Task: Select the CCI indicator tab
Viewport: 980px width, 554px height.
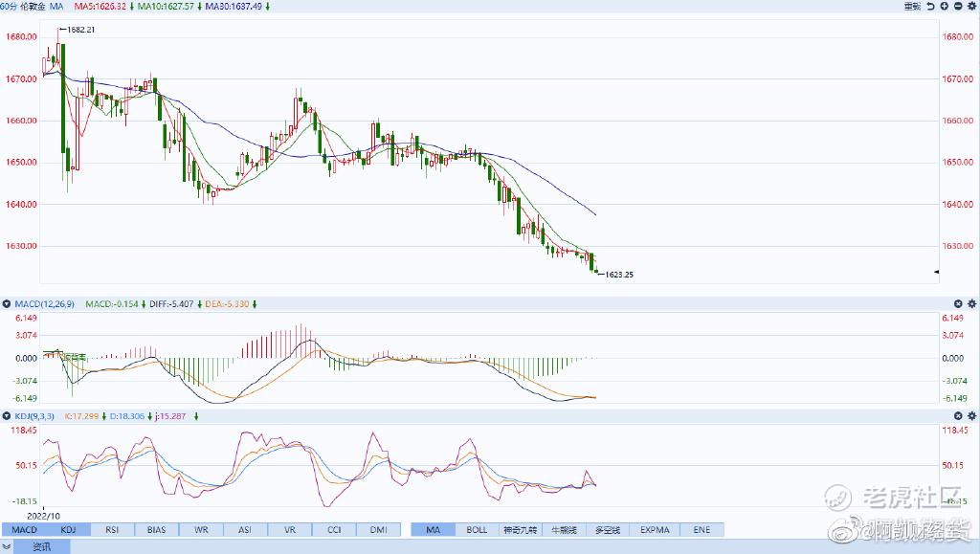Action: click(334, 530)
